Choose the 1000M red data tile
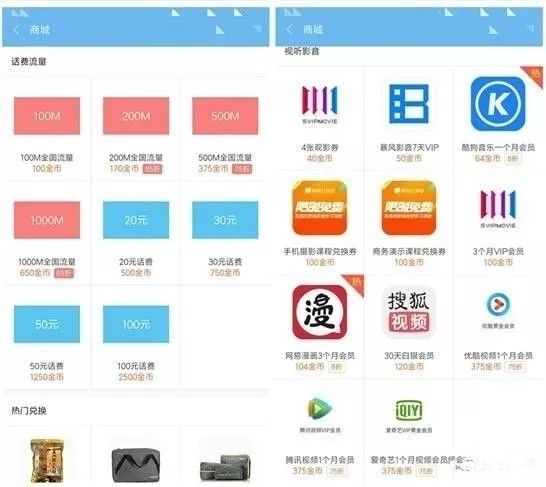Viewport: 546px width, 487px height. [x=47, y=220]
